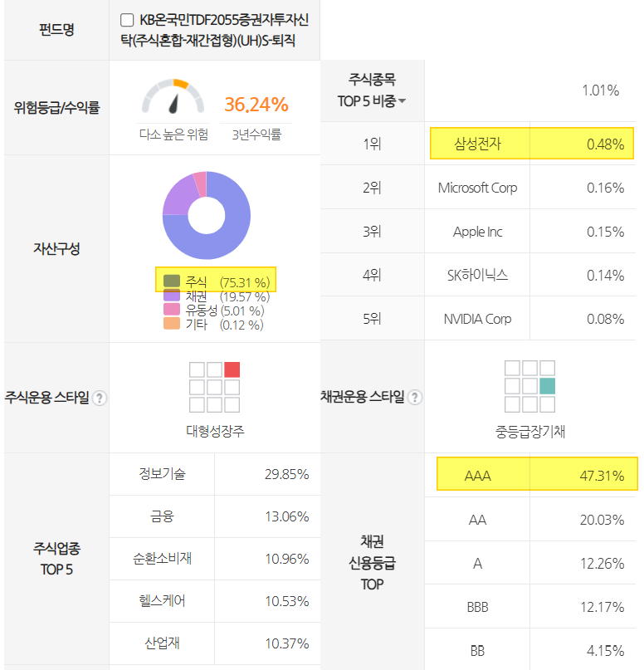Click the 주식 legend color marker
644x670 pixels.
tap(172, 280)
